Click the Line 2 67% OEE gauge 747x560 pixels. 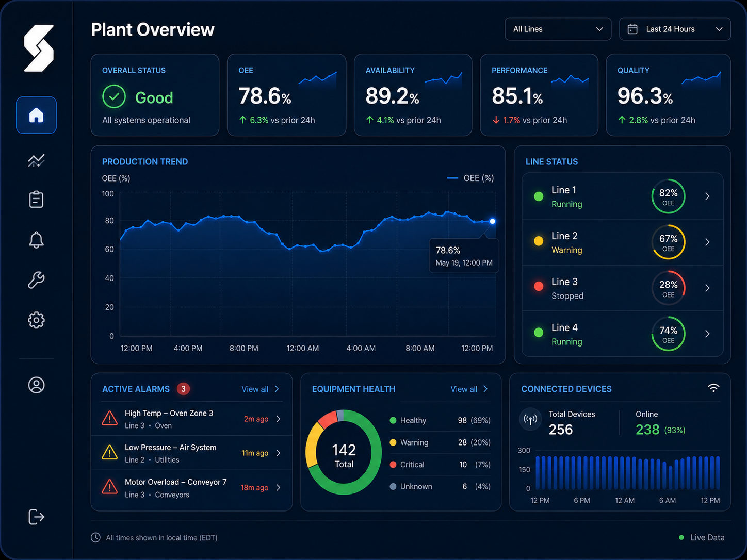[668, 242]
